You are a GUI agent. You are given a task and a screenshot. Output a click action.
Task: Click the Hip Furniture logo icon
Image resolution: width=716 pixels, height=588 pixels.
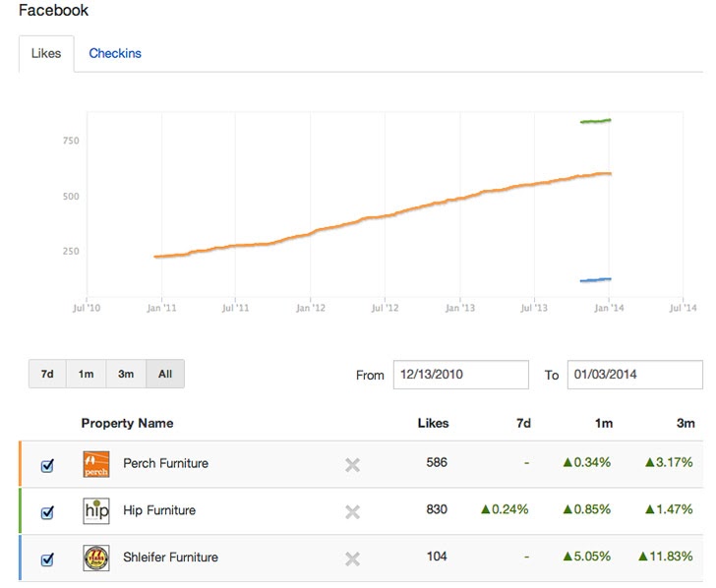pyautogui.click(x=96, y=511)
